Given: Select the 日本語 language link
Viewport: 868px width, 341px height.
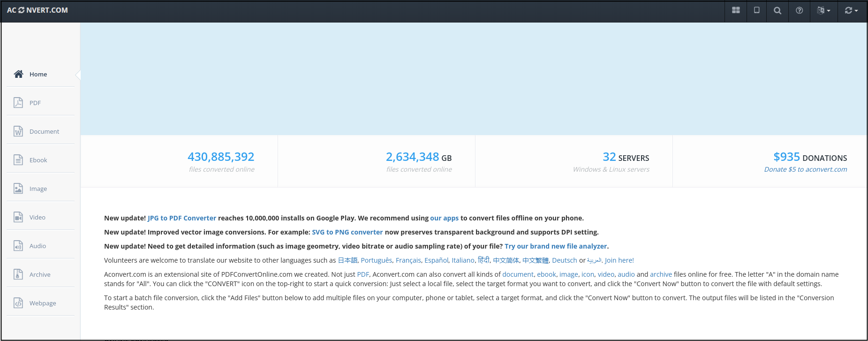Looking at the screenshot, I should click(347, 260).
